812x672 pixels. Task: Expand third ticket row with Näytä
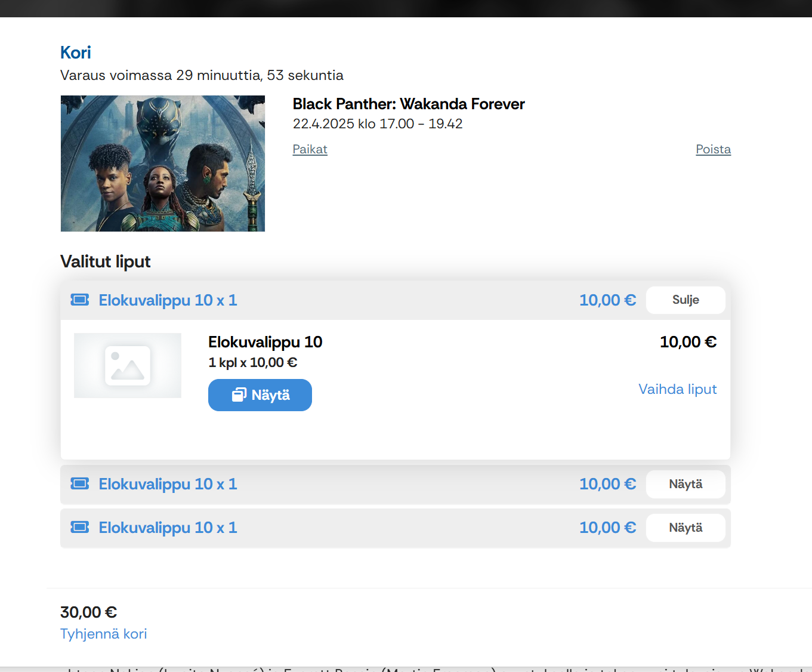686,528
